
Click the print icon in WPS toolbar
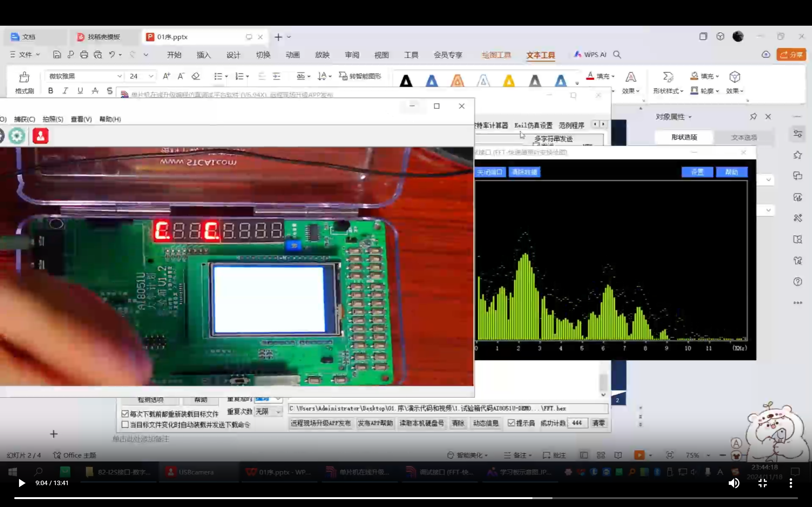coord(84,55)
